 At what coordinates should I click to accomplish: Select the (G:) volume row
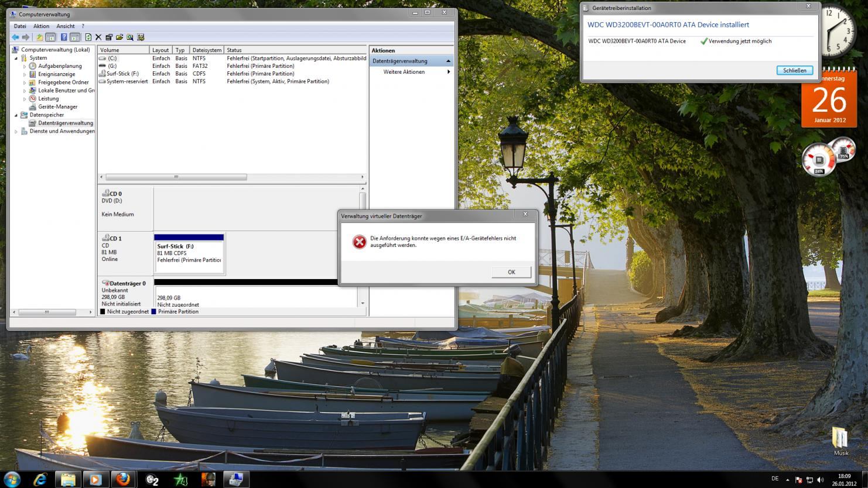232,66
